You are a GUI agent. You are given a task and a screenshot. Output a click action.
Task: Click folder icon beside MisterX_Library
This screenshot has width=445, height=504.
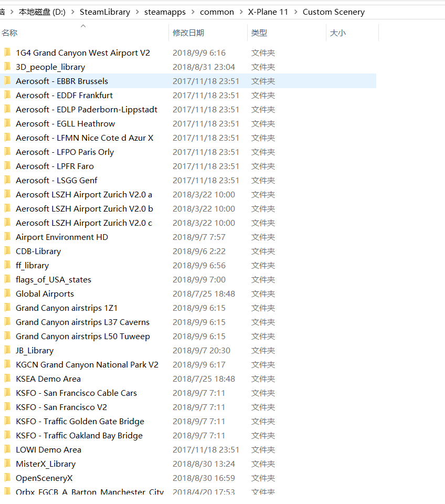click(x=7, y=463)
